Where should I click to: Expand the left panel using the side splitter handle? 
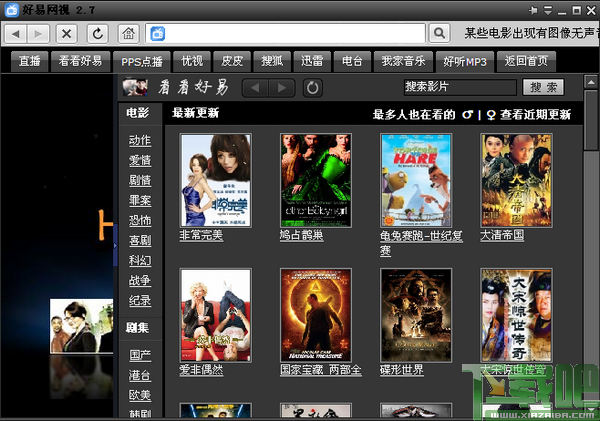pyautogui.click(x=115, y=245)
